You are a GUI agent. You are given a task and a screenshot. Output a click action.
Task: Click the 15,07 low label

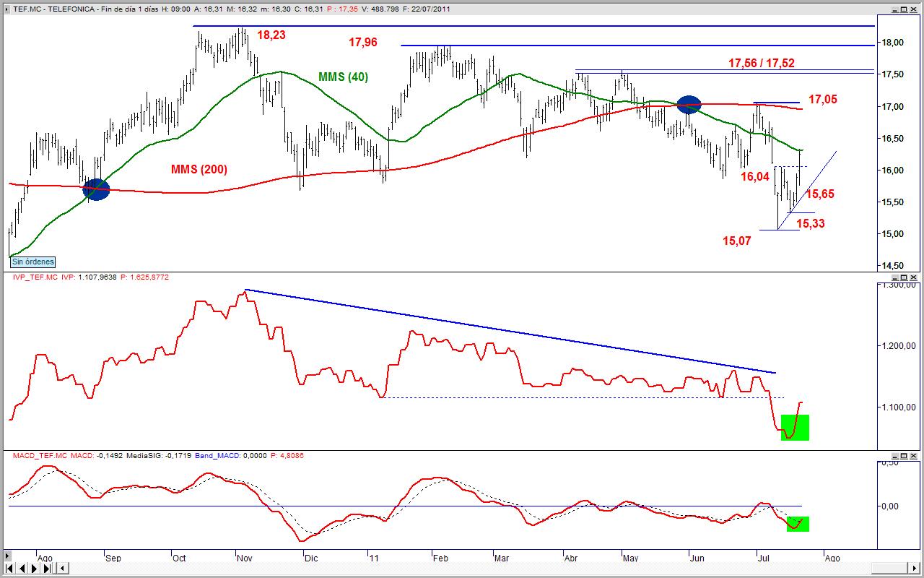tap(737, 241)
